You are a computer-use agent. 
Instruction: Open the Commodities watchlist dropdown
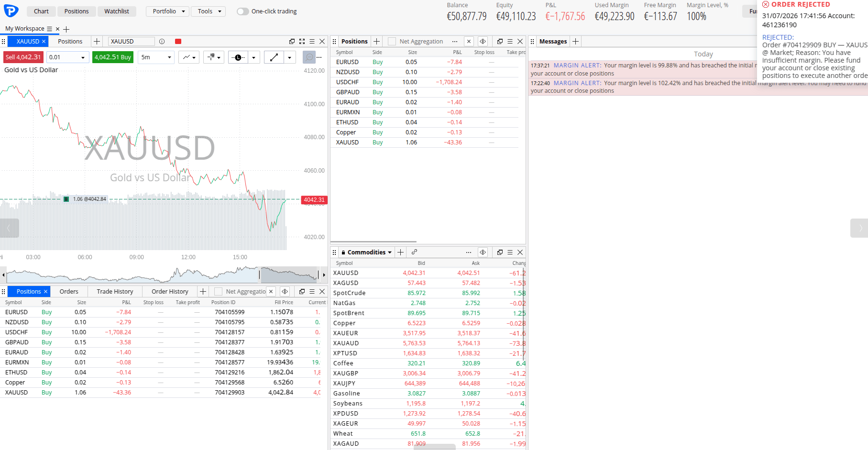coord(366,252)
